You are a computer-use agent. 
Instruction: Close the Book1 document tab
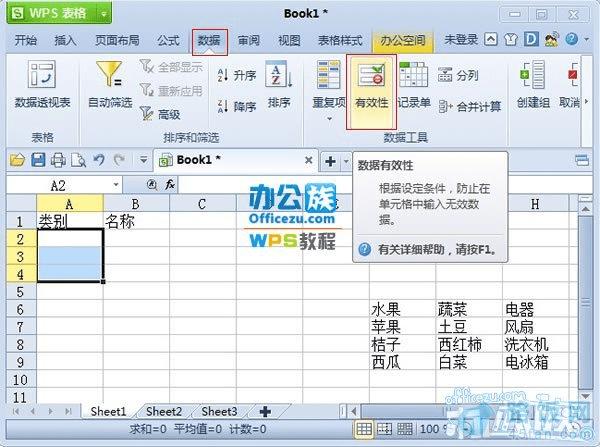pos(308,160)
